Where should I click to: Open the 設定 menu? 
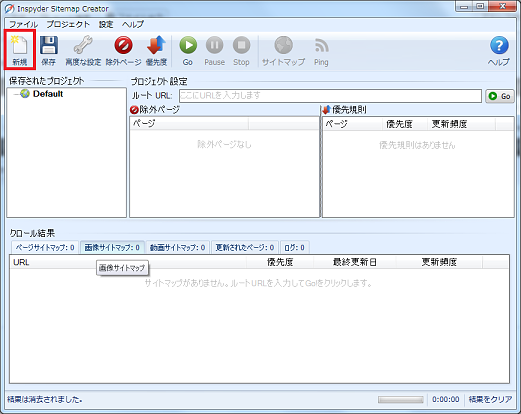pyautogui.click(x=106, y=24)
